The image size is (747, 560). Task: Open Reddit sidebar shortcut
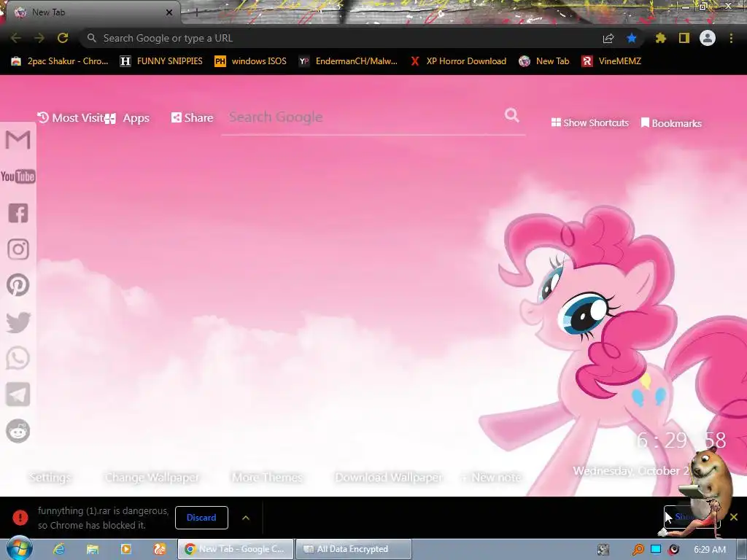[18, 431]
